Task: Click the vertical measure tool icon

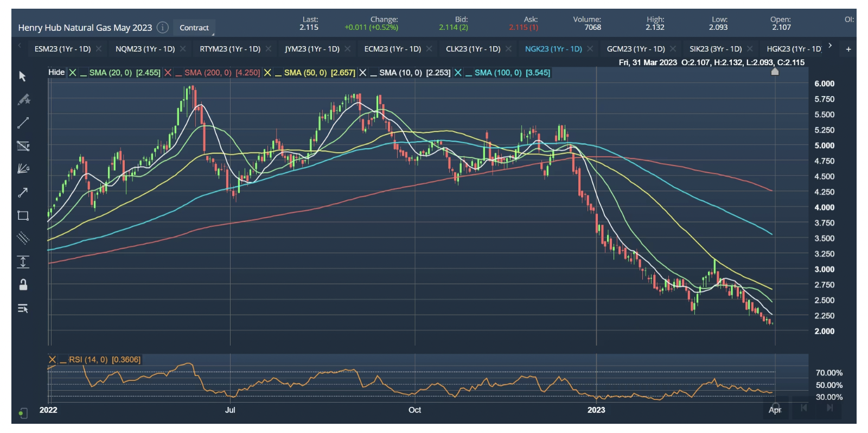Action: pos(23,262)
